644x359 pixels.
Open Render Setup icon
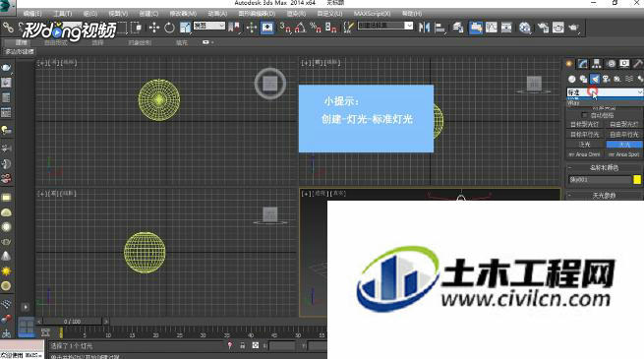point(543,28)
